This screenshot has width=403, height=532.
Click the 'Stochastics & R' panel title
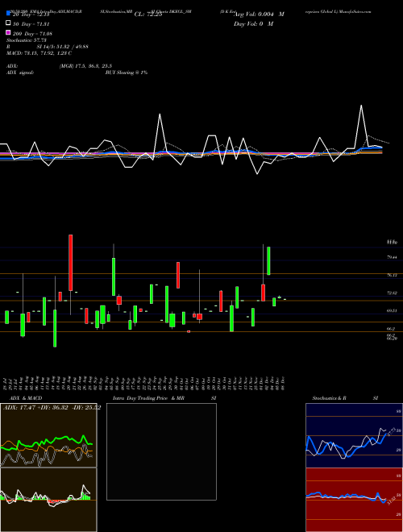[x=329, y=398]
